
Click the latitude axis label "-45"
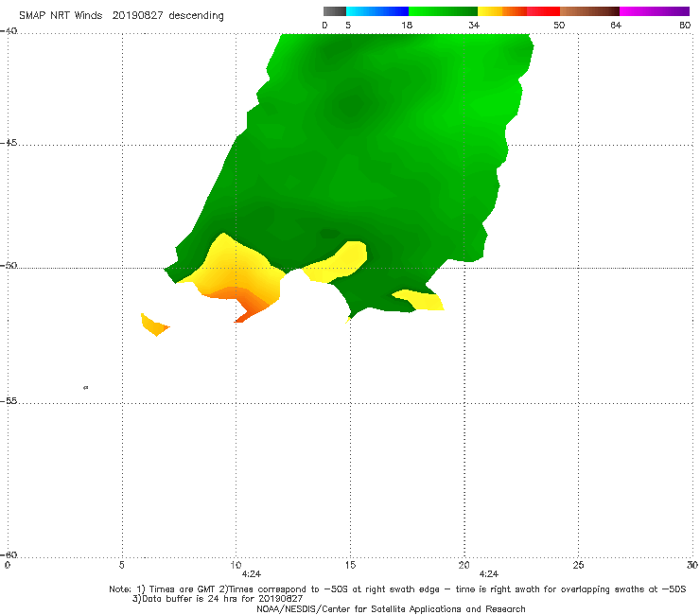click(x=9, y=143)
